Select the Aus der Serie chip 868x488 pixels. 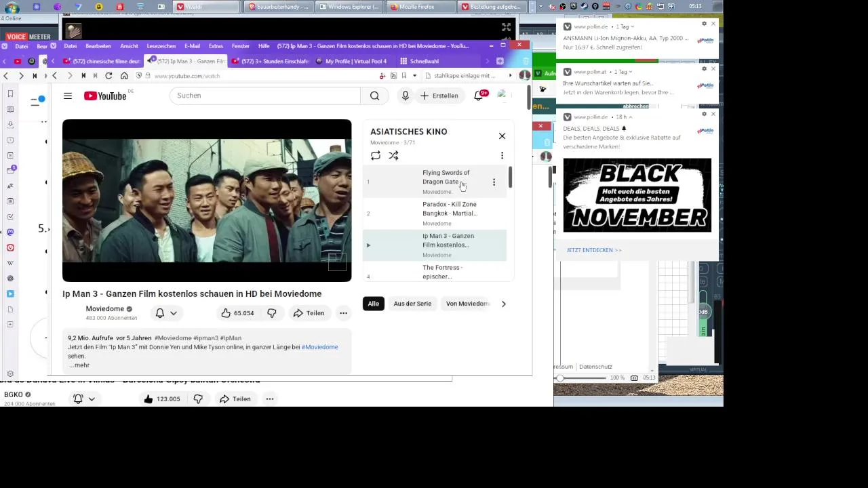[412, 304]
